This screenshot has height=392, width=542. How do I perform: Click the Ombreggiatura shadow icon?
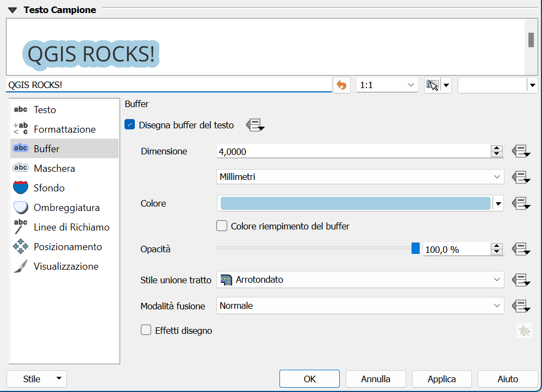[21, 207]
